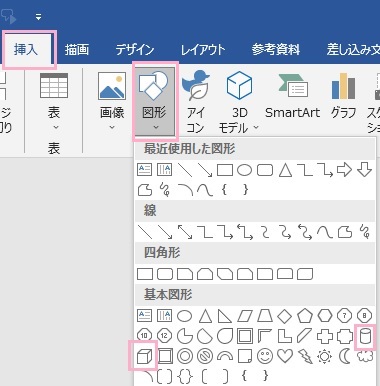380x386 pixels.
Task: Choose the oval in recently used shapes
Action: 244,170
